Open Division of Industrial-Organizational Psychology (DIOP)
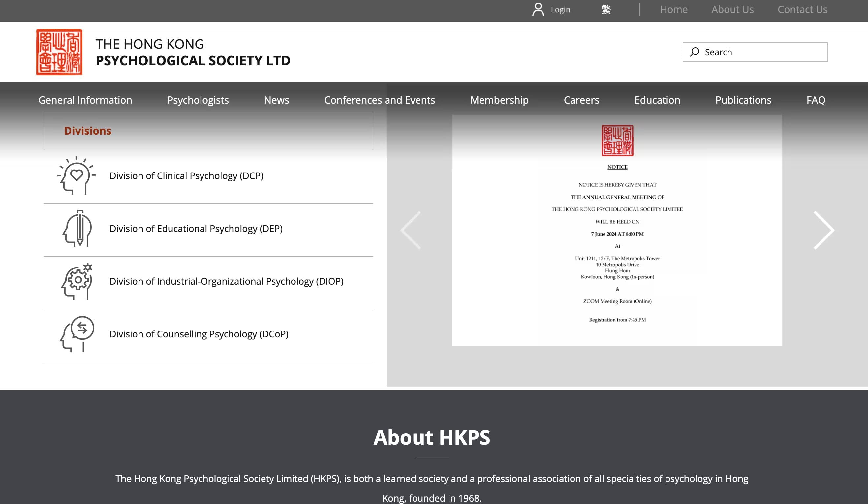This screenshot has width=868, height=504. point(227,281)
